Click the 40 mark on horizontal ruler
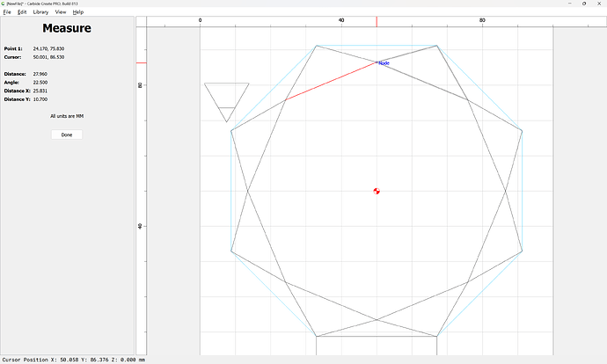 (341, 20)
